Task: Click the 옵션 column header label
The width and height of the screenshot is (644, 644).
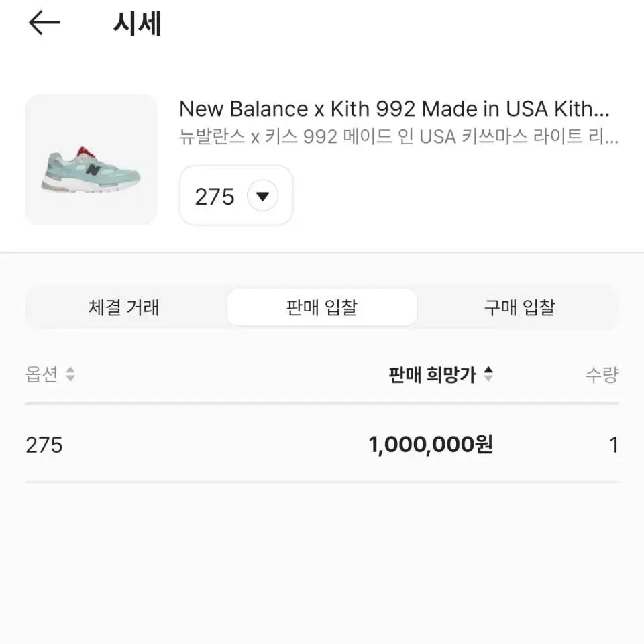Action: [41, 374]
